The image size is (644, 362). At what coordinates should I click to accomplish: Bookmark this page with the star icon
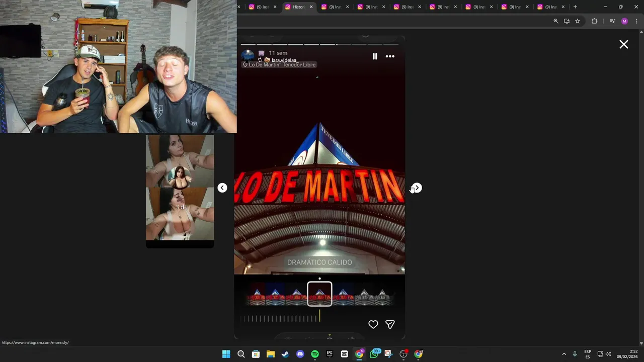click(578, 21)
